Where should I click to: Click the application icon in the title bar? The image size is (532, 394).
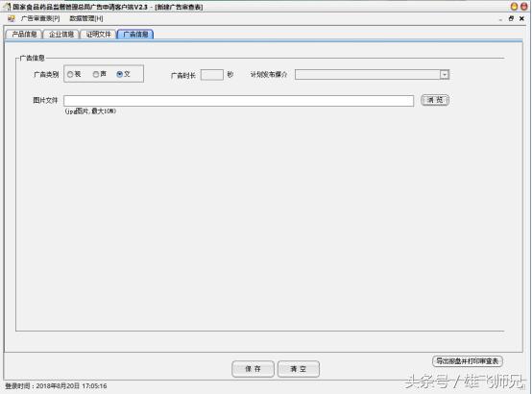[x=8, y=7]
